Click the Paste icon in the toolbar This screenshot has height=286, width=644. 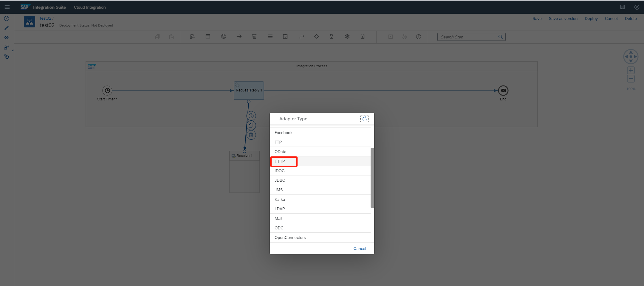click(x=171, y=37)
